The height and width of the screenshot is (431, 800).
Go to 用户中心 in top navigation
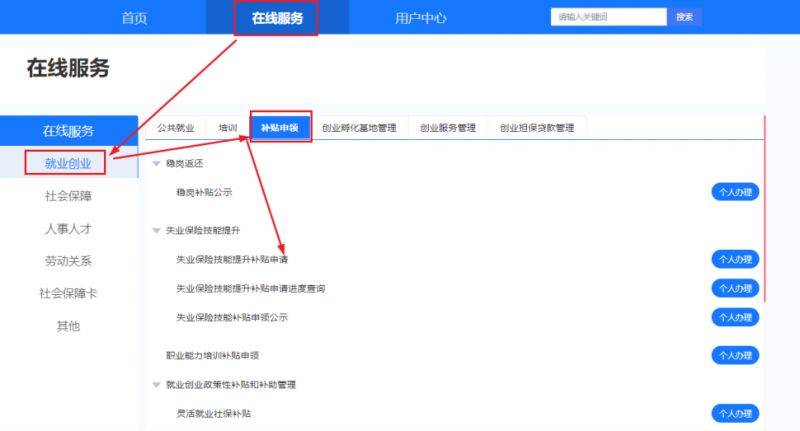tap(420, 18)
